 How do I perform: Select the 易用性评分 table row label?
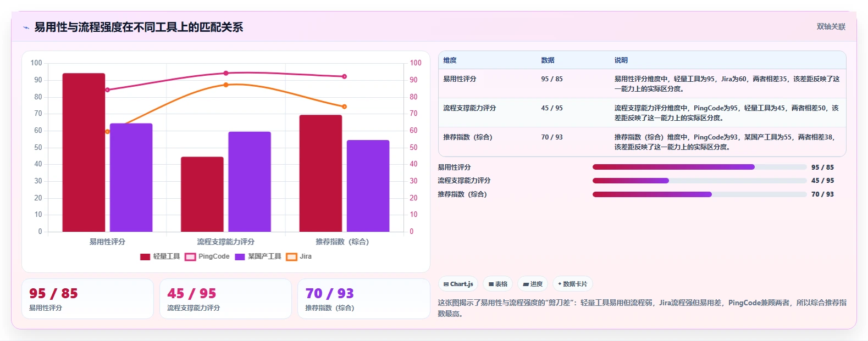pos(460,79)
